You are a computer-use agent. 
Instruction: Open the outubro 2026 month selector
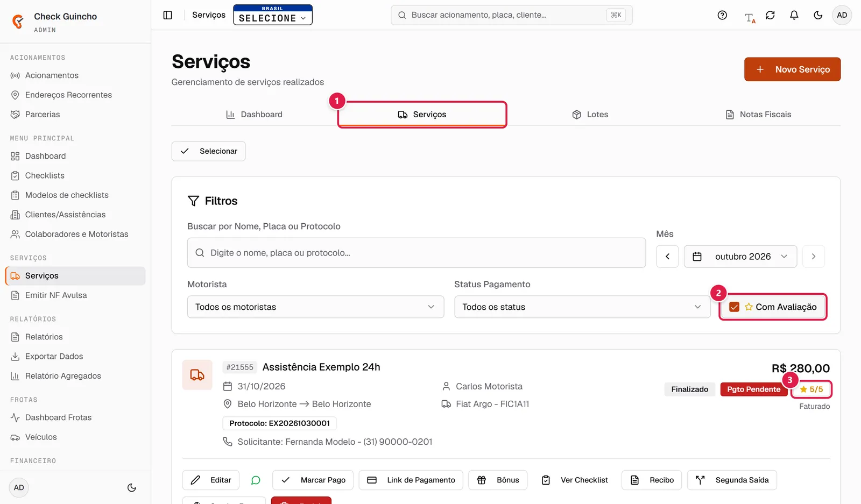[x=741, y=257]
